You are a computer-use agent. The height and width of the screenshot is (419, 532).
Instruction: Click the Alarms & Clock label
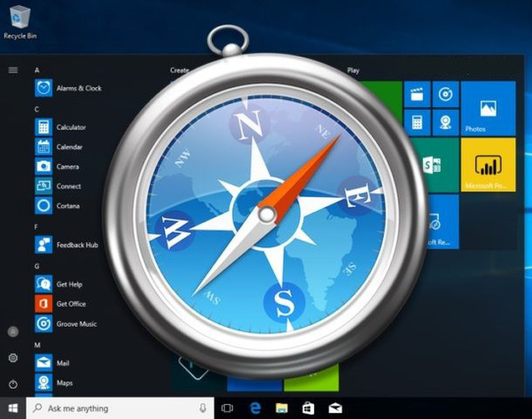point(79,88)
